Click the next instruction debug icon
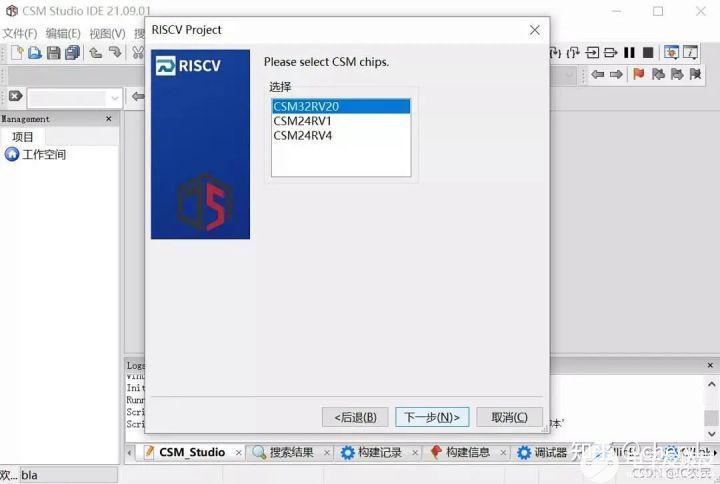Screen dimensions: 720x484 [x=592, y=53]
